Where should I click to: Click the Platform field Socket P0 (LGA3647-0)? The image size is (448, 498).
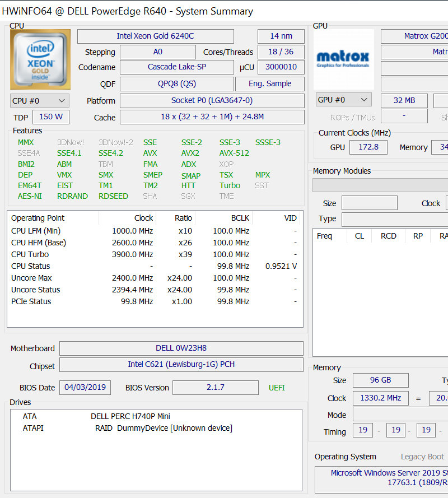212,101
